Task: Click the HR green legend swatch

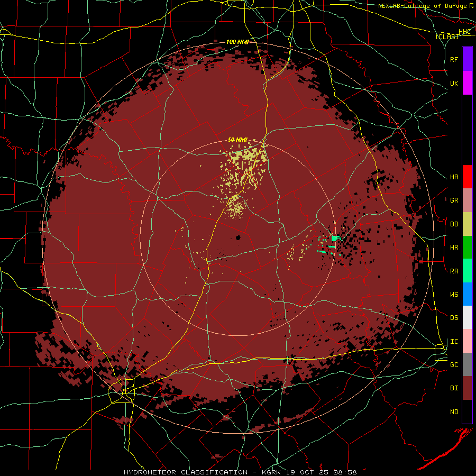Action: click(467, 248)
